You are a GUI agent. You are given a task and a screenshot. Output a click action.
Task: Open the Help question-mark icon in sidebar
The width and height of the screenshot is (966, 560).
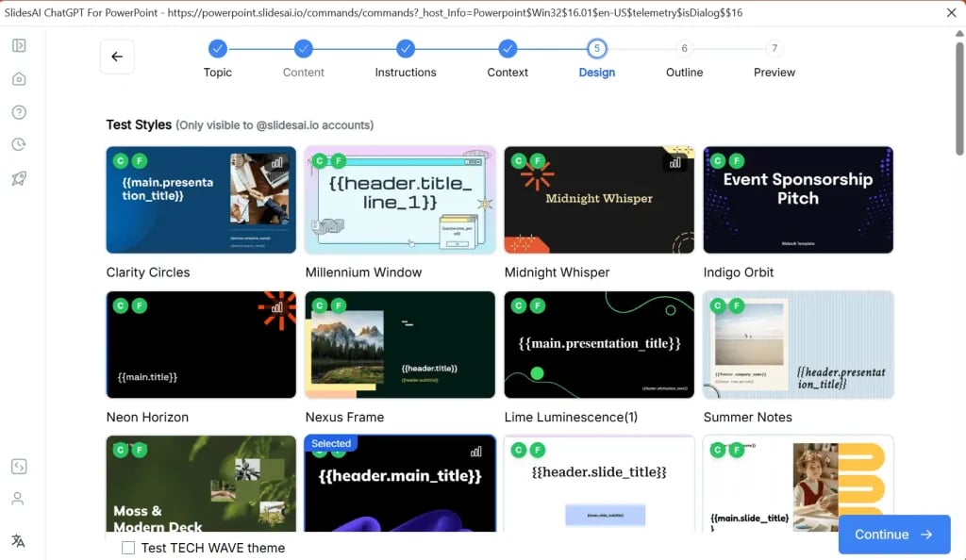(19, 111)
